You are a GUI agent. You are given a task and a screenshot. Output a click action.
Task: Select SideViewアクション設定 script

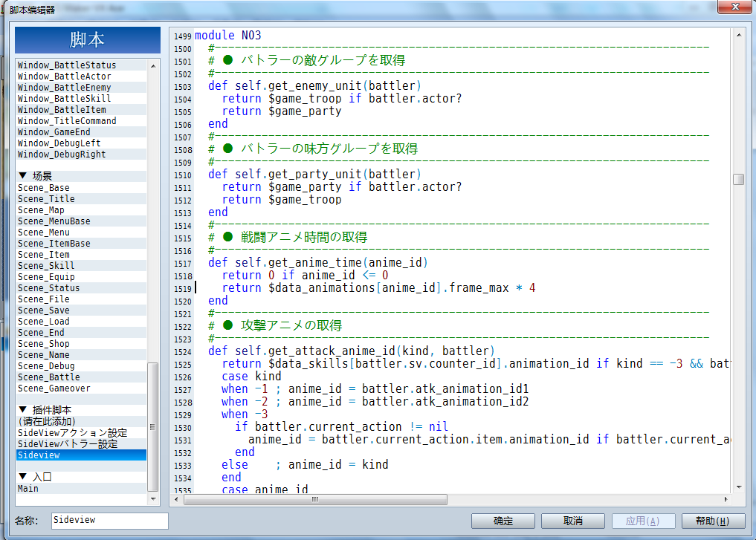click(82, 432)
